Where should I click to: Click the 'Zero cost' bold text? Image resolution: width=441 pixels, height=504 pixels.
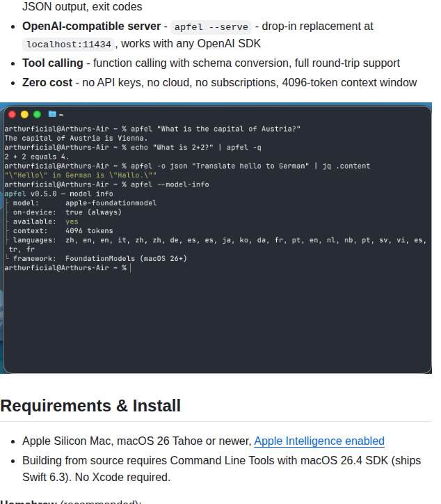47,83
